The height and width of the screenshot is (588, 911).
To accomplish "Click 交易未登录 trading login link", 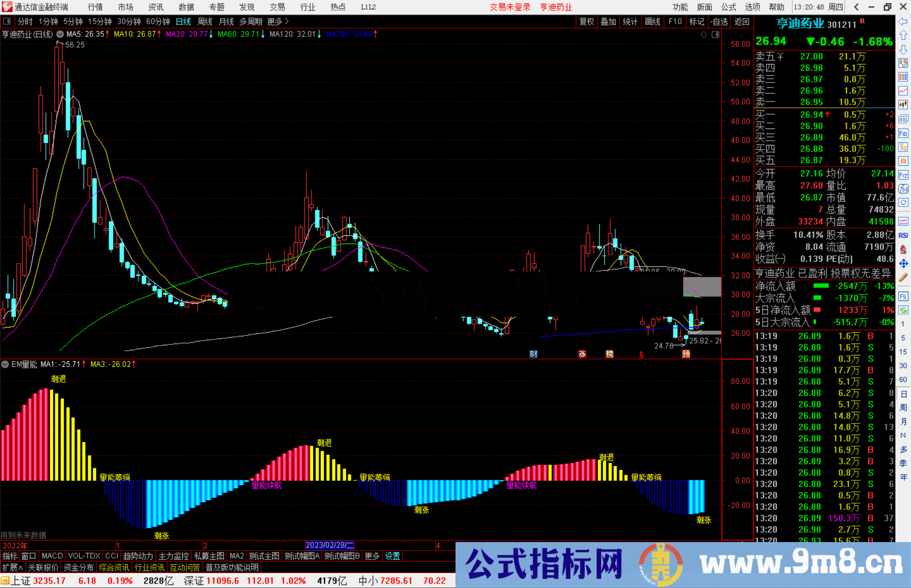I will coord(510,7).
